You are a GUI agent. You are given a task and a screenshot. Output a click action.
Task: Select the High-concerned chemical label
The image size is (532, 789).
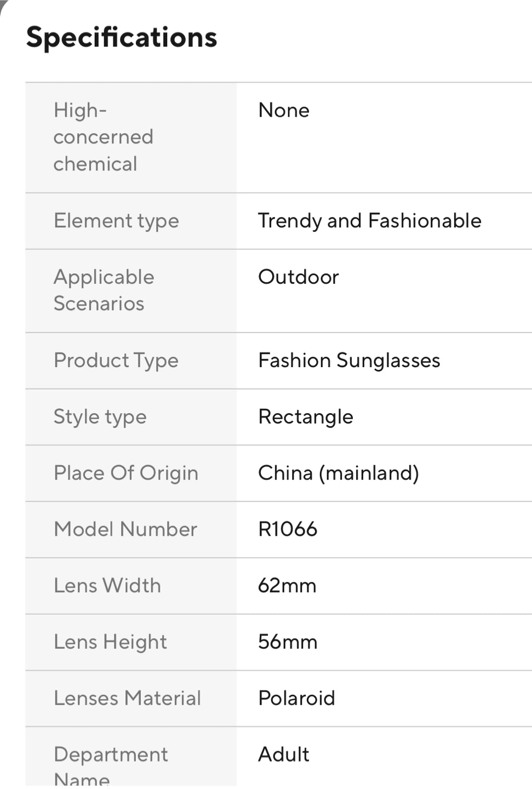103,137
